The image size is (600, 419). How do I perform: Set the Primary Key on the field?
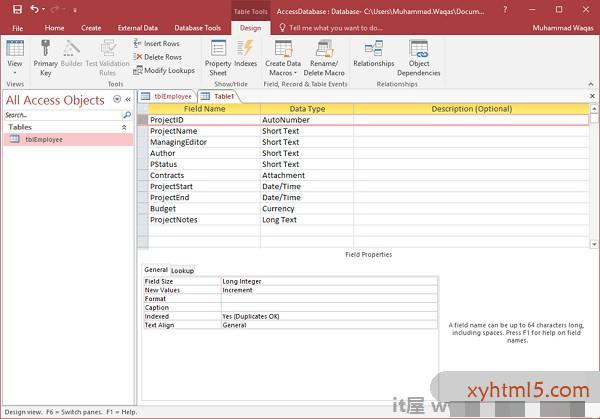[x=46, y=58]
